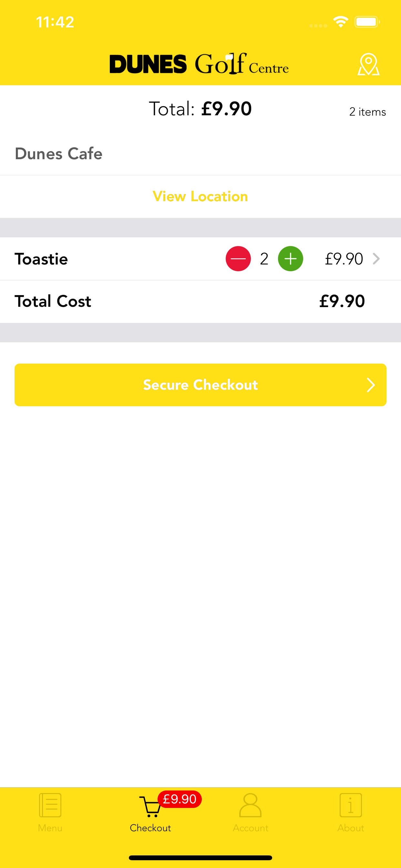Tap the Total Cost row
Image resolution: width=401 pixels, height=868 pixels.
click(200, 301)
